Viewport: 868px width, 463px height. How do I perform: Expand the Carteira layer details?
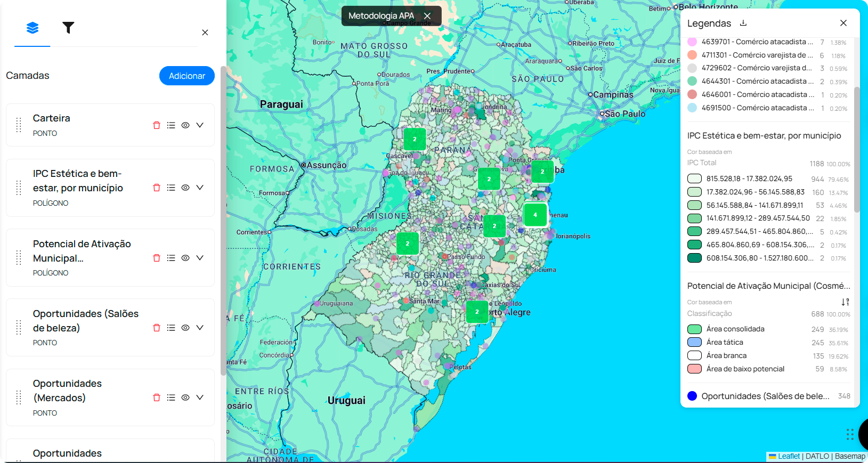(200, 125)
